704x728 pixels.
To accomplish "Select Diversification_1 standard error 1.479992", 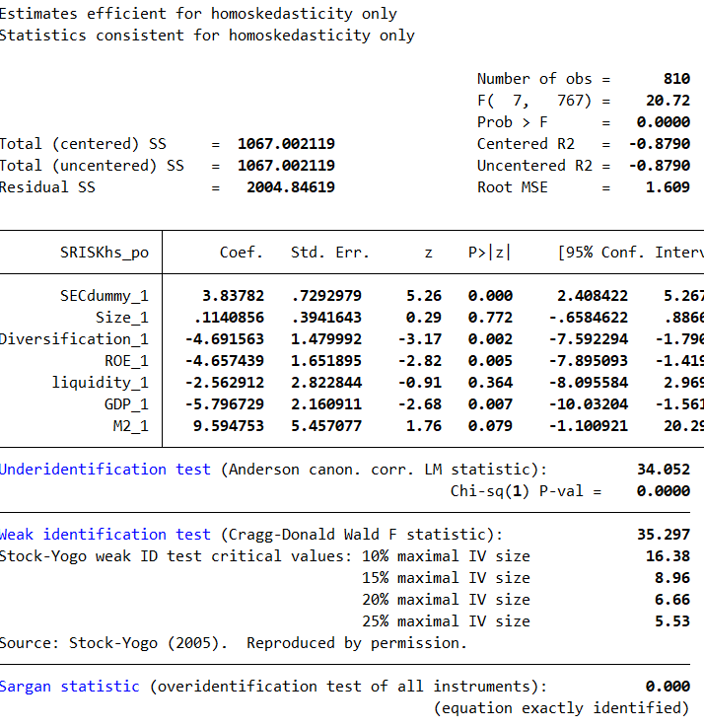I will pos(326,339).
